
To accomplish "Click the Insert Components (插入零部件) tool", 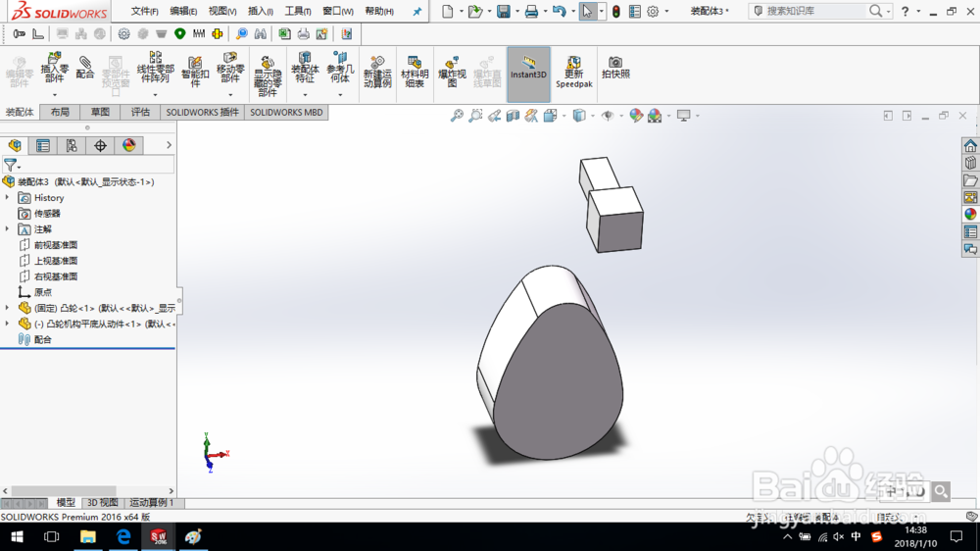I will (54, 67).
